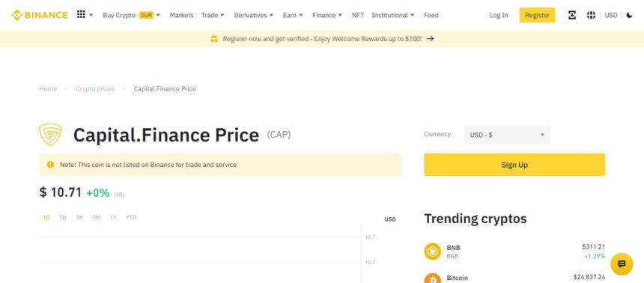Open the Feed menu item
The width and height of the screenshot is (644, 283).
[x=431, y=15]
